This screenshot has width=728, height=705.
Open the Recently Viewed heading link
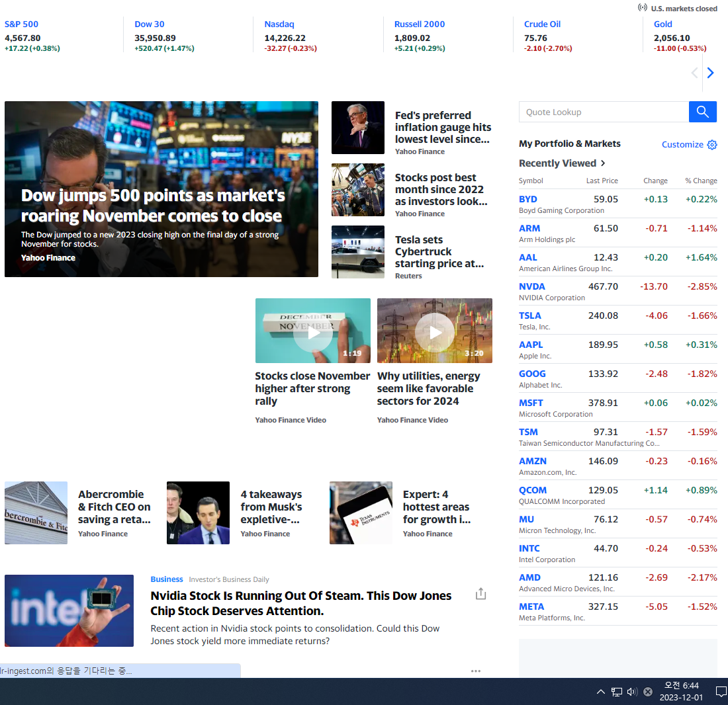pyautogui.click(x=557, y=163)
